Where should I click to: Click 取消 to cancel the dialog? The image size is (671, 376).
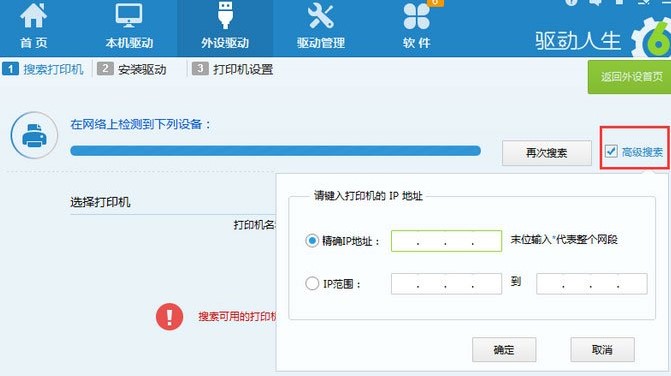(x=603, y=349)
